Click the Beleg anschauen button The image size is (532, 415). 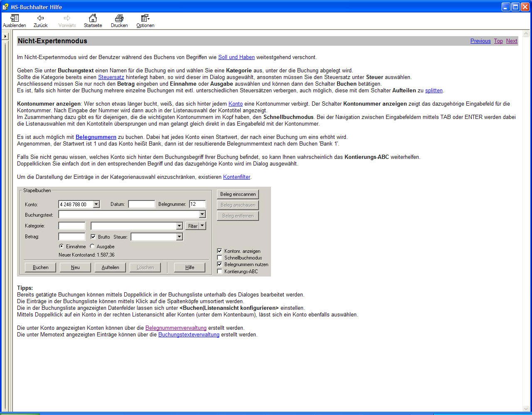(x=238, y=205)
